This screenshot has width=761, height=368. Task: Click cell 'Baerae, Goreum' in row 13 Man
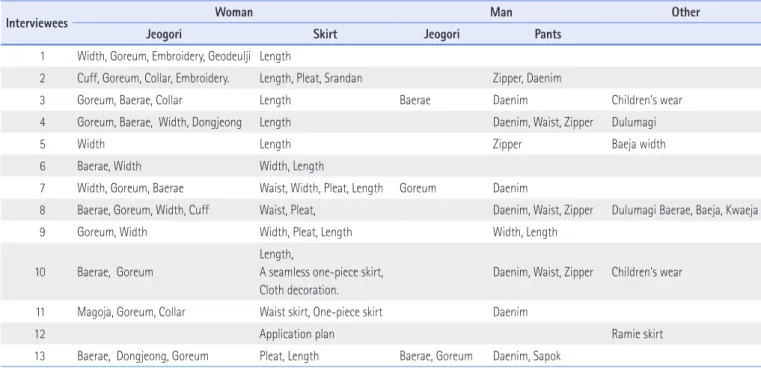pyautogui.click(x=436, y=356)
